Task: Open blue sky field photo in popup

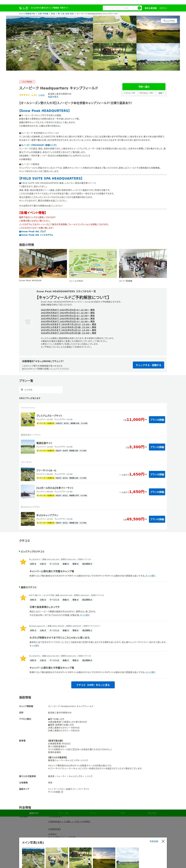Action: [x=128, y=858]
